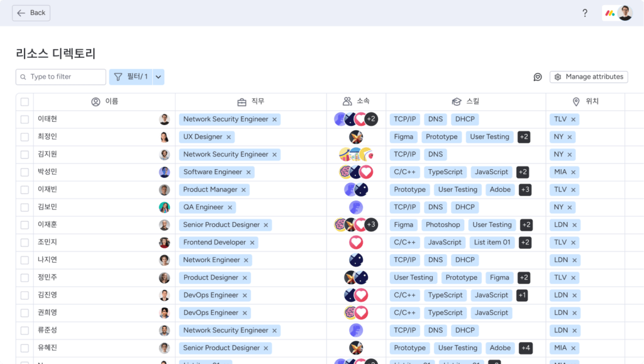This screenshot has height=364, width=644.
Task: Show +3 more teams for 이재훈
Action: coord(371,225)
